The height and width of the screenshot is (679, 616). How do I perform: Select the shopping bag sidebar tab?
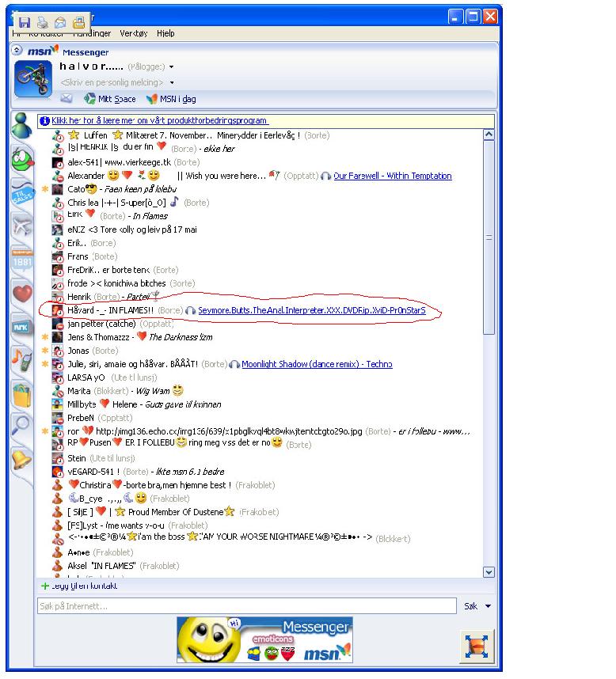22,394
